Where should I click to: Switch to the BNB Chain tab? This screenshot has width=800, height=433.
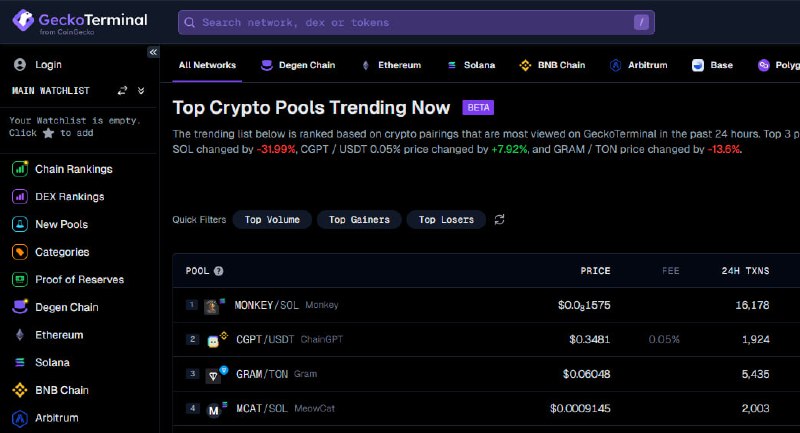(x=552, y=65)
